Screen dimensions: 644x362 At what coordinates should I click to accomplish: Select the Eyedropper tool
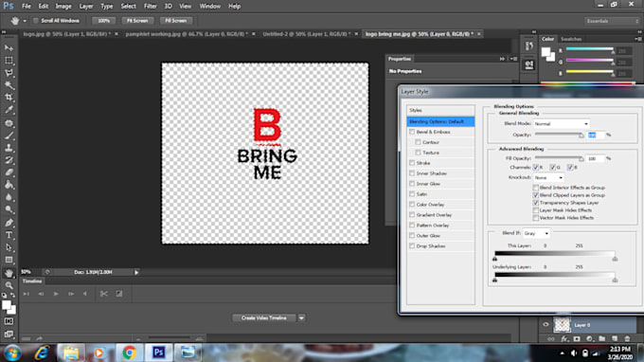[x=9, y=110]
